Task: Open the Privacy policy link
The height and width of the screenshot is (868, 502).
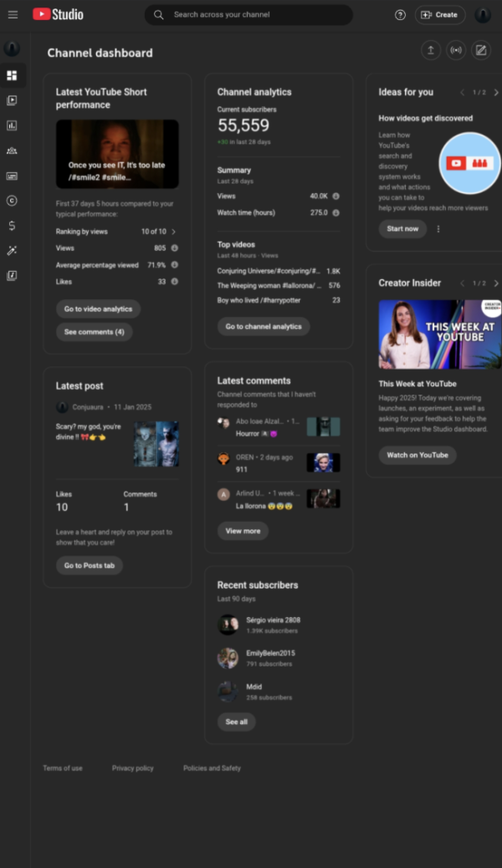Action: point(132,768)
